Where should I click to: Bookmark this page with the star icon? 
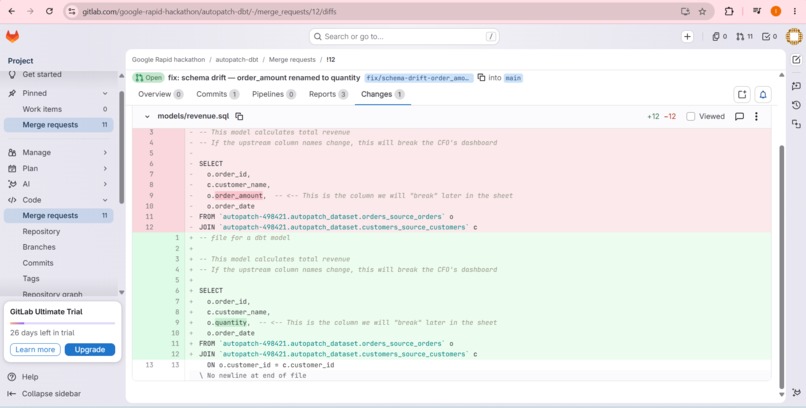702,11
